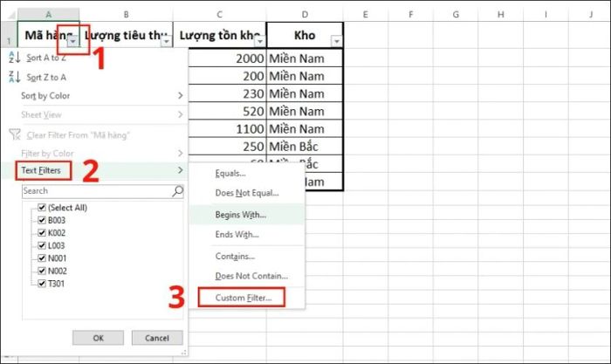
Task: Open the Lượng tồn kho filter dropdown arrow
Action: point(260,40)
